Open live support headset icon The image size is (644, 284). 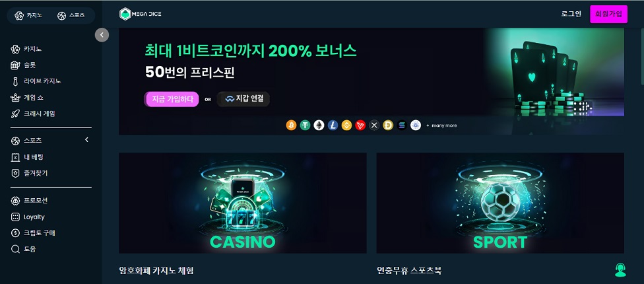coord(620,270)
